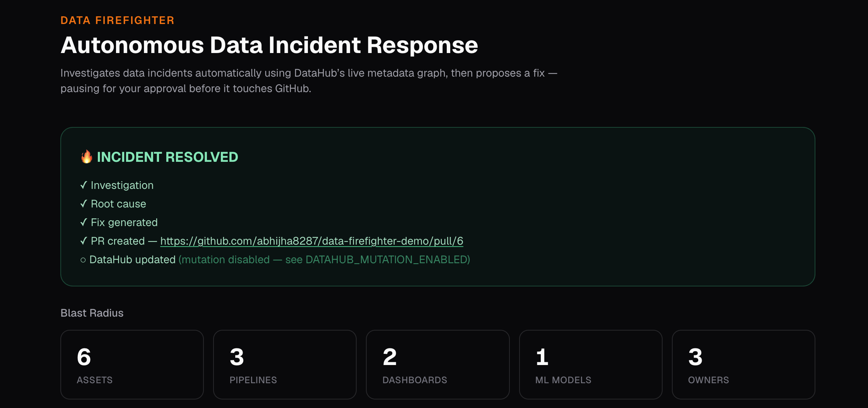Image resolution: width=868 pixels, height=408 pixels.
Task: Click the checkmark next to Fix generated
Action: click(84, 222)
